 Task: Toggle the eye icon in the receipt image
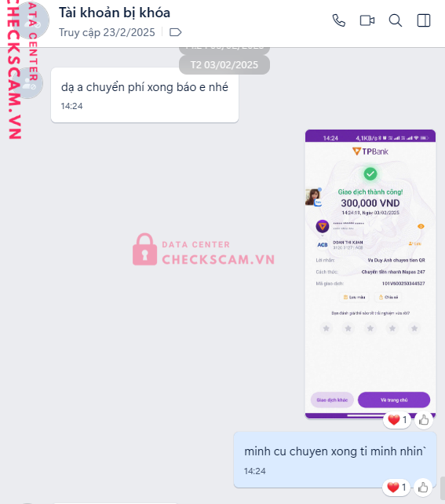pyautogui.click(x=421, y=226)
